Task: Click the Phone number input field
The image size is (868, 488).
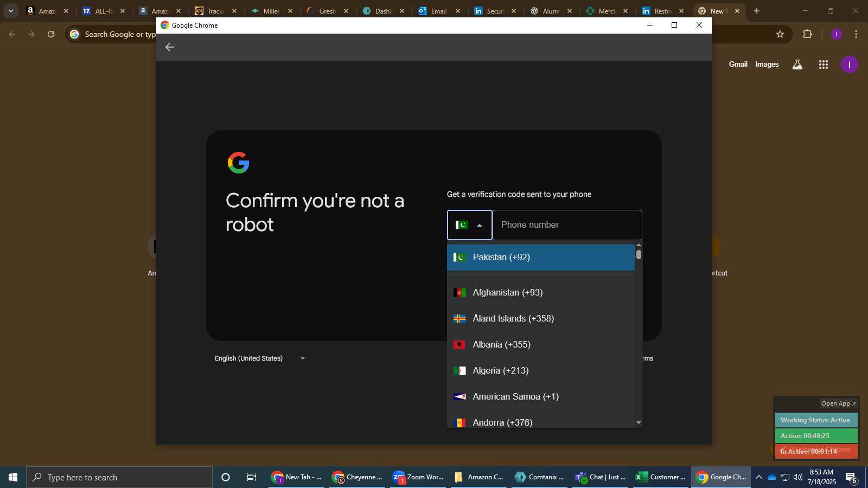Action: [x=567, y=225]
